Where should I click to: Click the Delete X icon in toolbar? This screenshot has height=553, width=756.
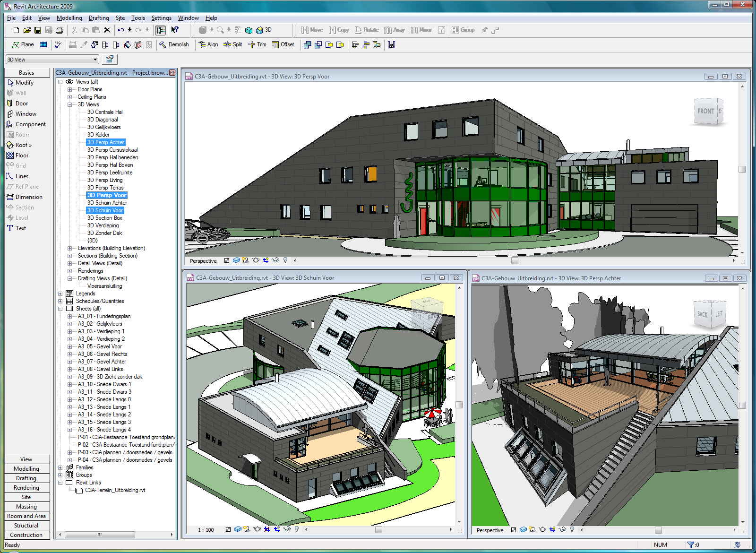coord(107,30)
